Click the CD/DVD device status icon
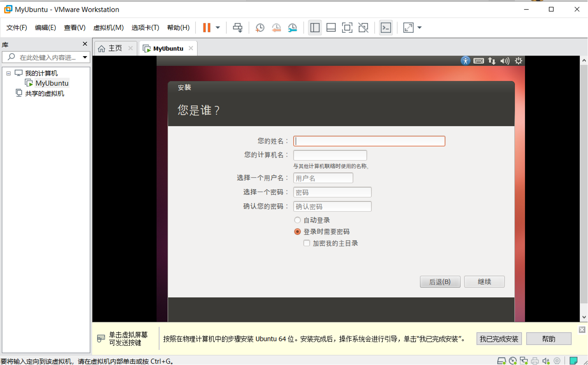 click(x=512, y=361)
